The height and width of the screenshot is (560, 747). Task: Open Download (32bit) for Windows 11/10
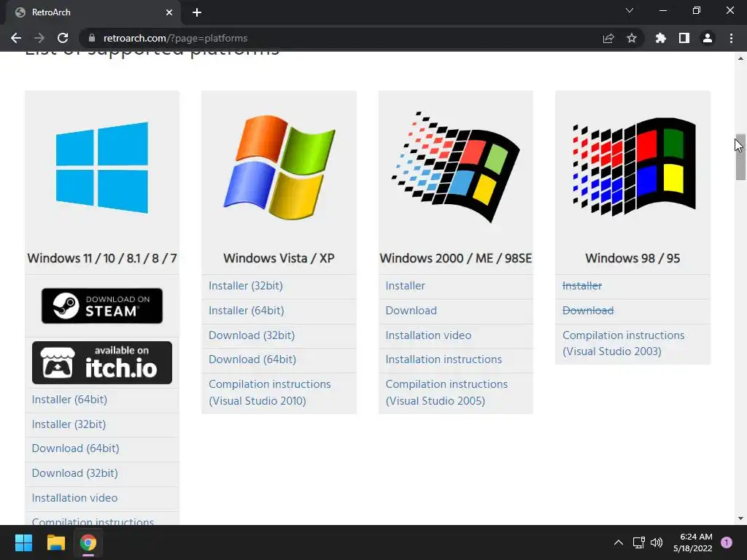75,473
